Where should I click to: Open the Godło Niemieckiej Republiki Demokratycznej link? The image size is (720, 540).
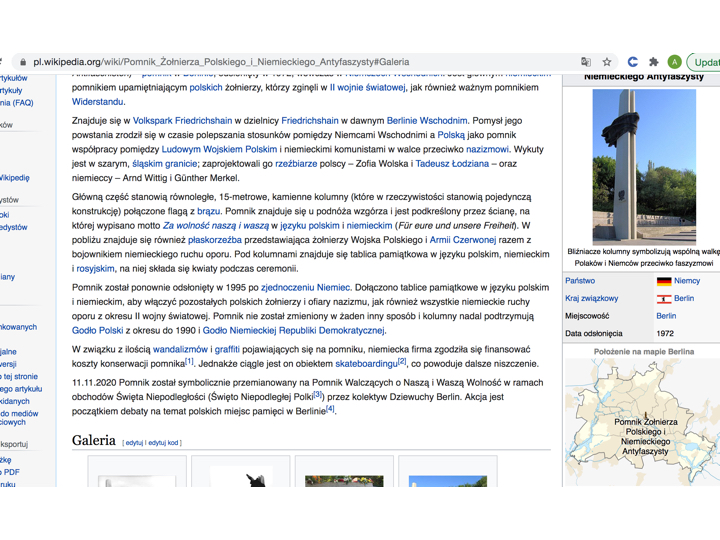[x=294, y=331]
